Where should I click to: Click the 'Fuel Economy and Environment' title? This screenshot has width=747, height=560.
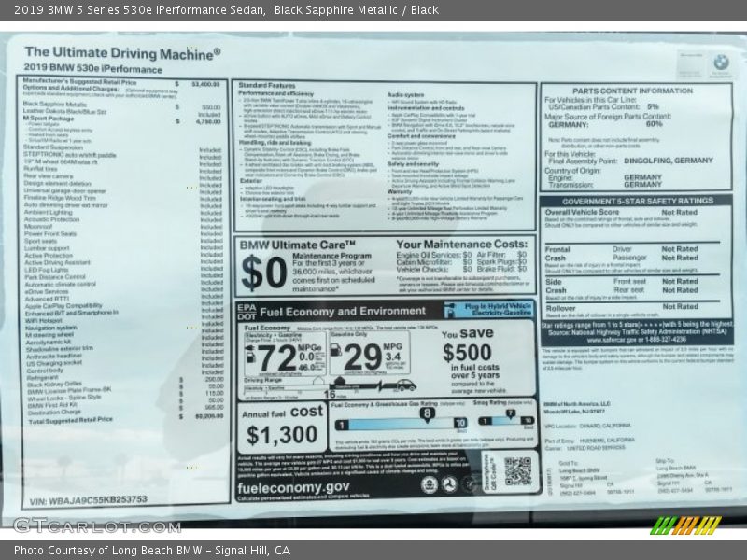tap(343, 312)
